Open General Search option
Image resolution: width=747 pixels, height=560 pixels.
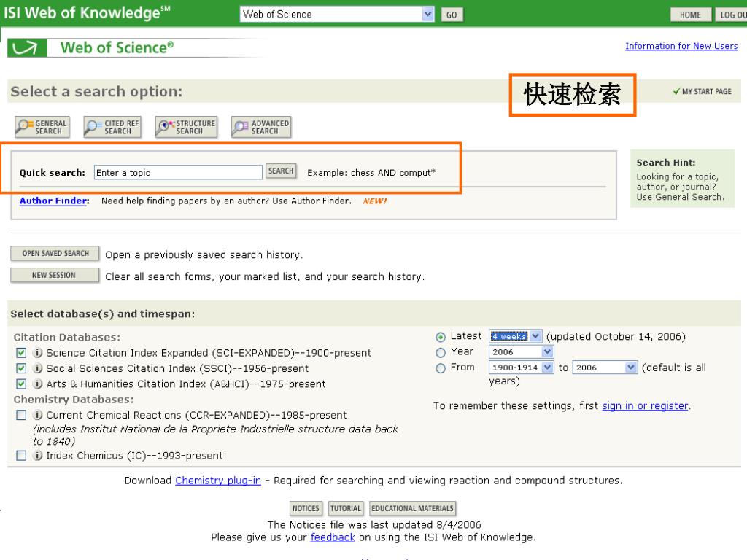42,127
